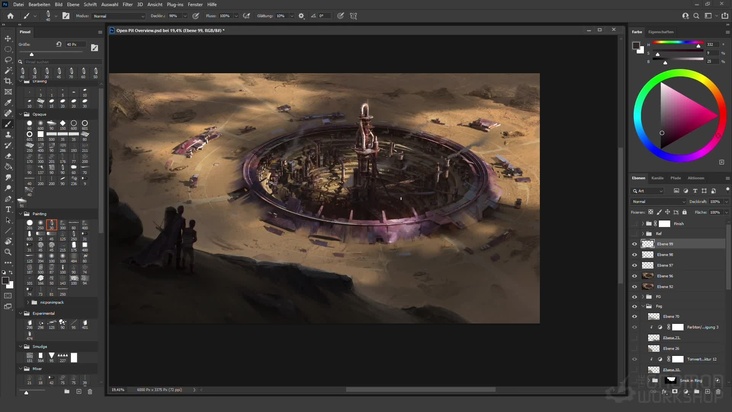Switch to the Kanäle tab
This screenshot has width=732, height=412.
click(657, 178)
